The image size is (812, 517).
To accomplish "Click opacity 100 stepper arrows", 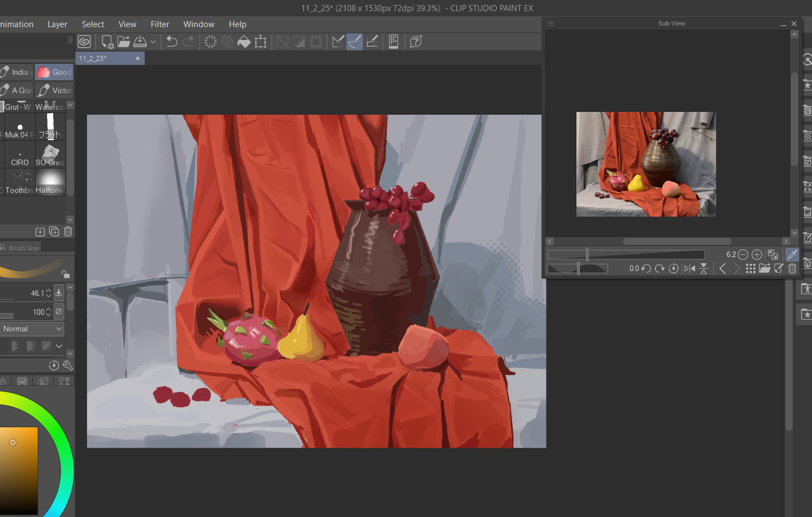I will 48,312.
